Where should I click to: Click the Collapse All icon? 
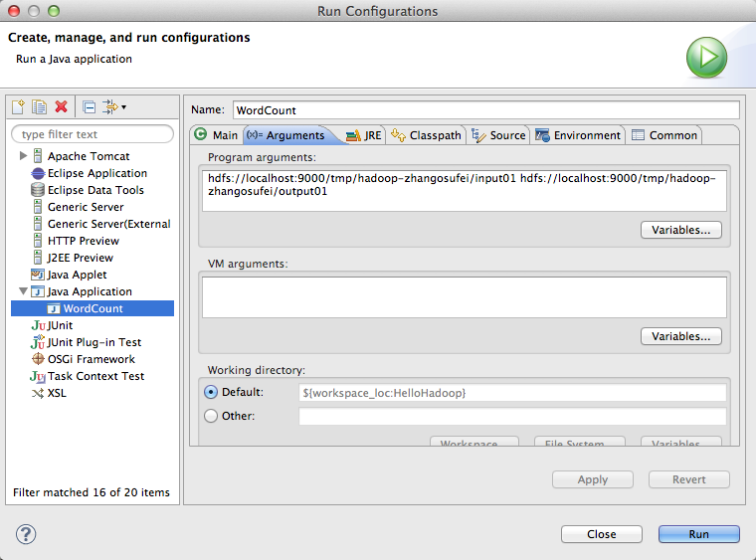coord(90,106)
